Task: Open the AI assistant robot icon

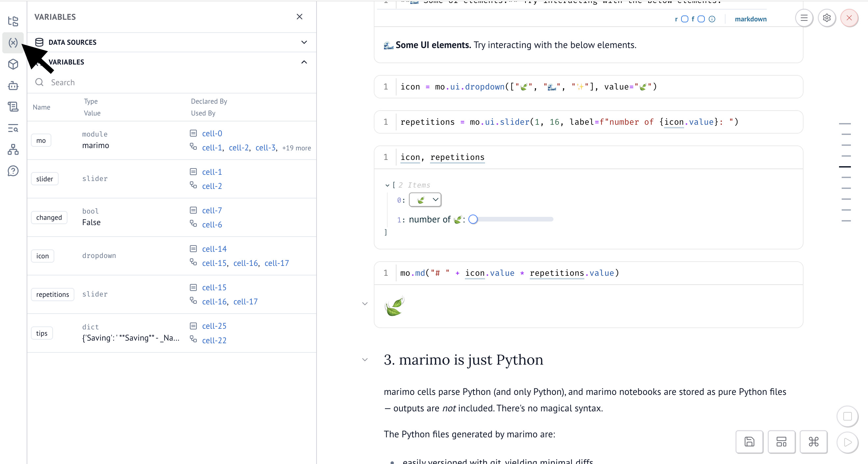Action: pos(13,86)
